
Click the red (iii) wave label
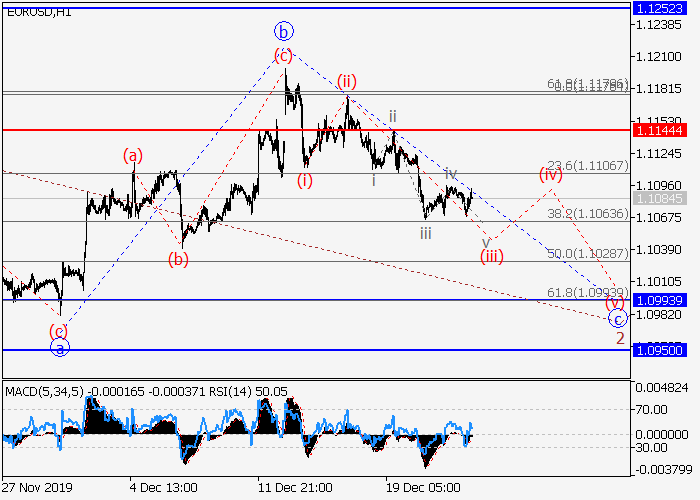[491, 256]
